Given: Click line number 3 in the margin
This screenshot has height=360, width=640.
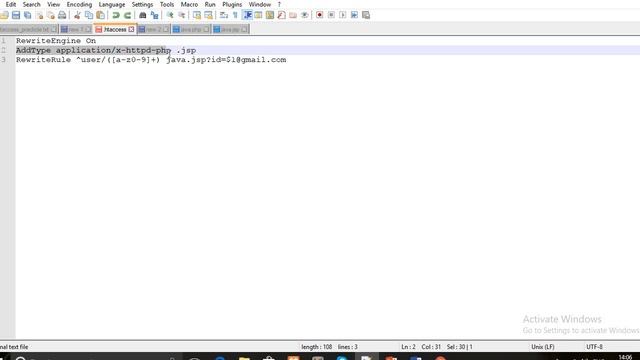Looking at the screenshot, I should (4, 60).
